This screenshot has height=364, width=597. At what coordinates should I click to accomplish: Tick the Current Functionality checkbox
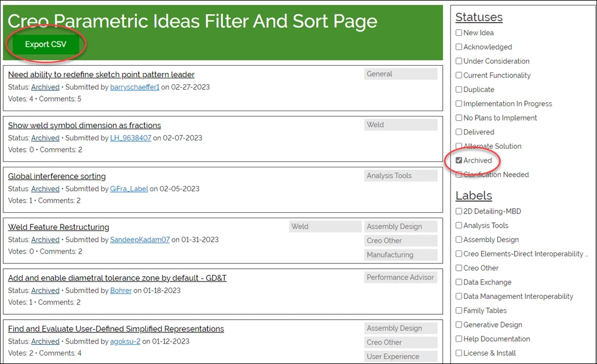tap(459, 75)
